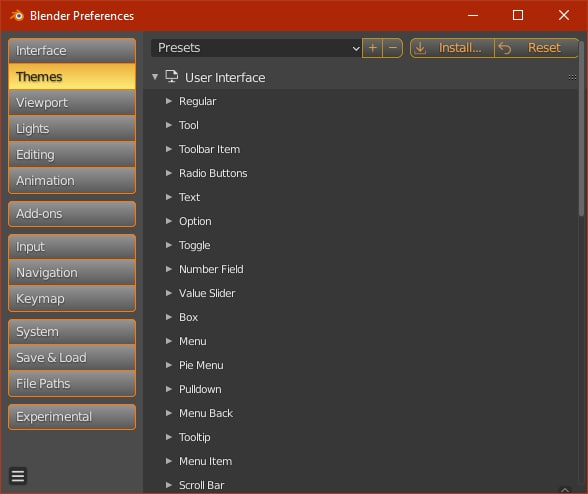Open the File Paths tab
This screenshot has height=494, width=588.
pos(72,383)
